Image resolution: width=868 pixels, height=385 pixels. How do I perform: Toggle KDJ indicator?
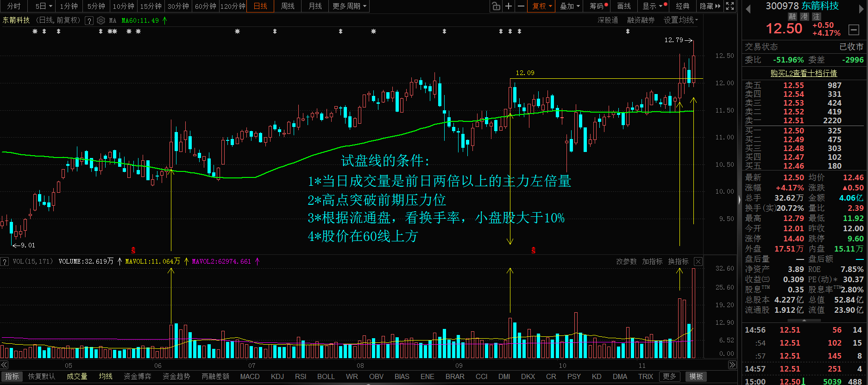277,376
